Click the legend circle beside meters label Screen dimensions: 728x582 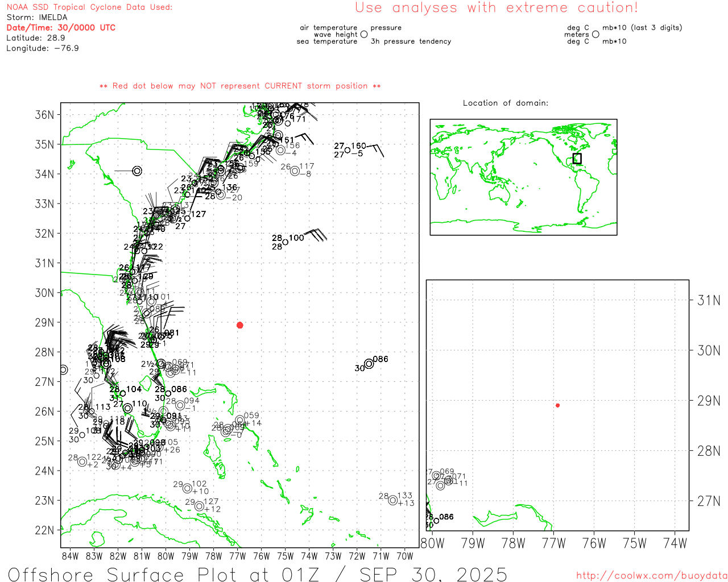coord(595,35)
